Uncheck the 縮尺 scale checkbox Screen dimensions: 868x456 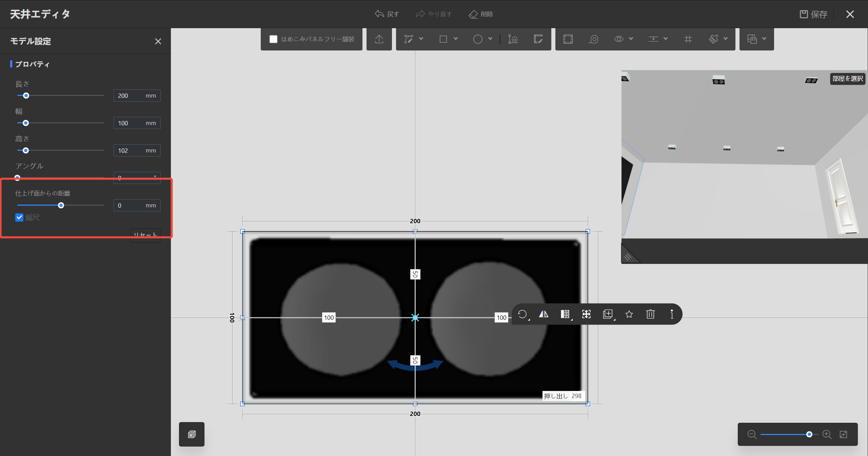(19, 217)
